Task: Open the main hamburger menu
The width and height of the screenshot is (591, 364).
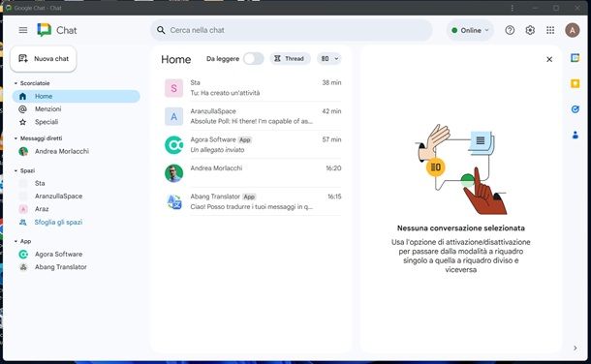Action: coord(23,30)
